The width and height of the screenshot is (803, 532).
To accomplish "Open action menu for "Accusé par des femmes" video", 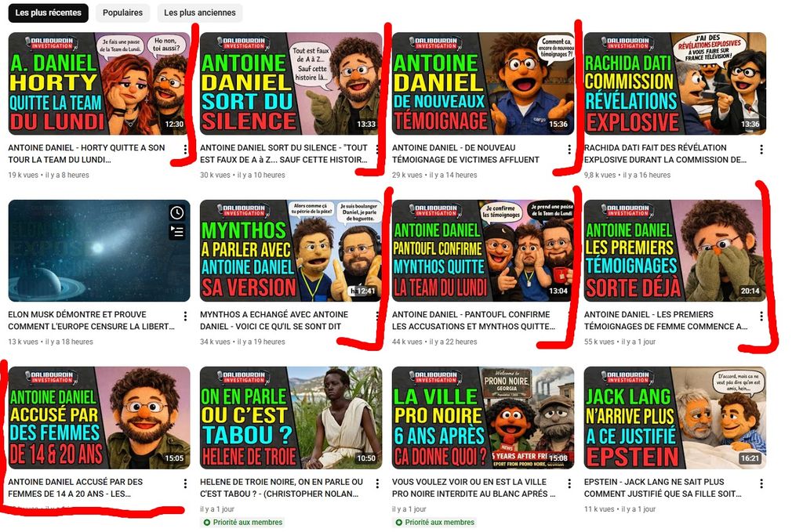I will (x=185, y=483).
